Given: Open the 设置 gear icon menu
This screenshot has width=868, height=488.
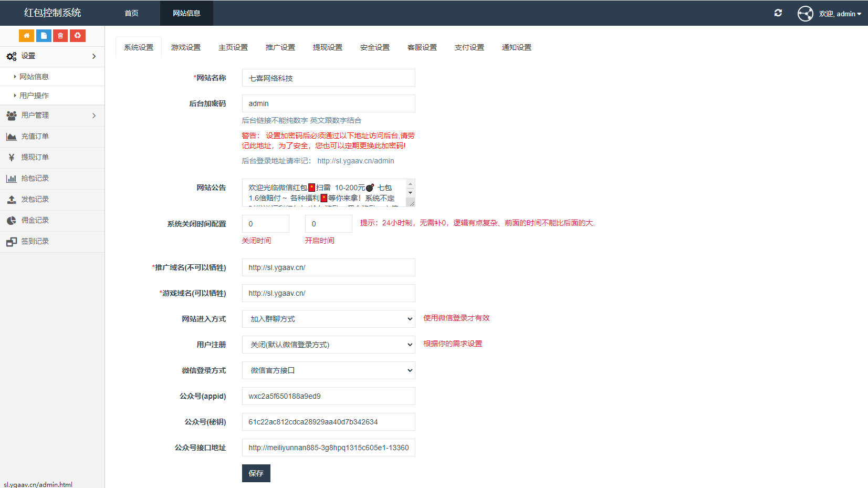Looking at the screenshot, I should pyautogui.click(x=11, y=56).
